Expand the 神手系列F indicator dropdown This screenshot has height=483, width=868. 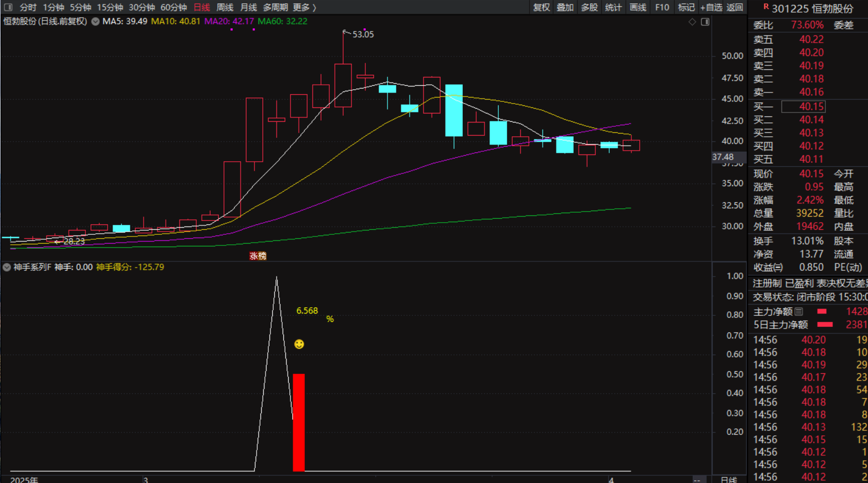pyautogui.click(x=7, y=267)
